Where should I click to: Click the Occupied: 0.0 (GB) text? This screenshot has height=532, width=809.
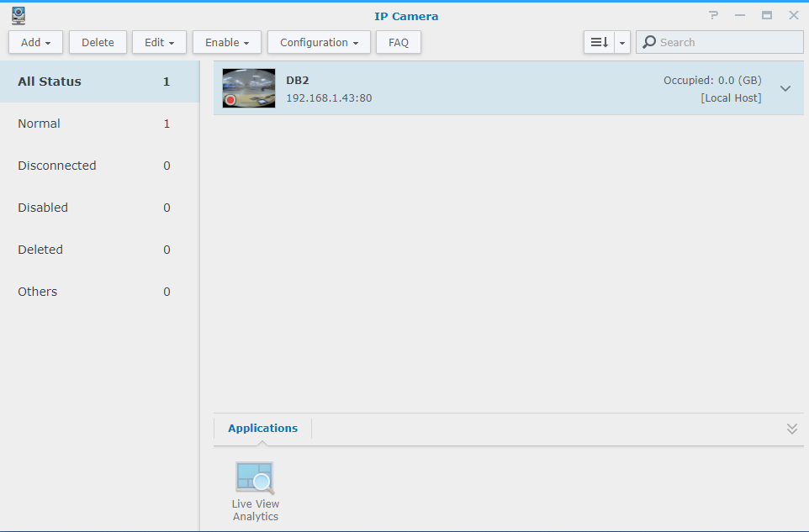tap(712, 81)
